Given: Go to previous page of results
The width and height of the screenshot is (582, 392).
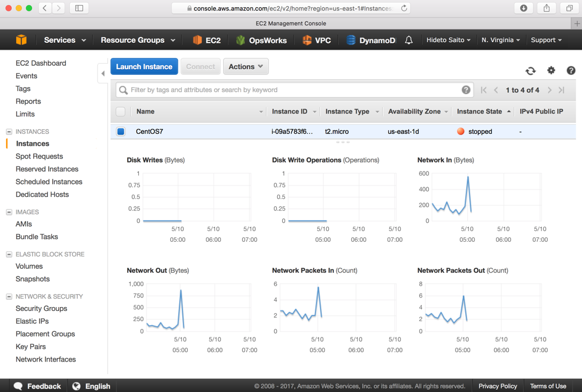Looking at the screenshot, I should [x=496, y=90].
